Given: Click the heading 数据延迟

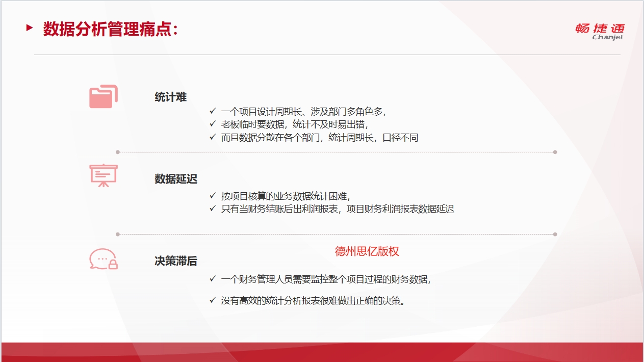Looking at the screenshot, I should [x=176, y=179].
